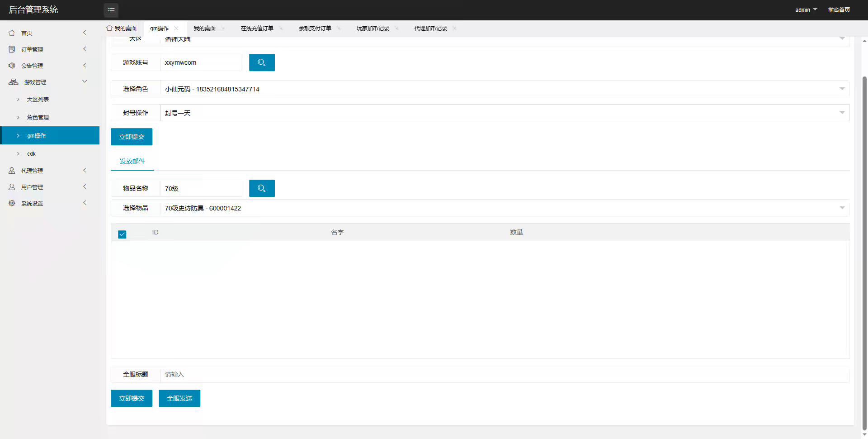Switch to 在线充值订单 tab
The width and height of the screenshot is (868, 439).
[x=257, y=28]
